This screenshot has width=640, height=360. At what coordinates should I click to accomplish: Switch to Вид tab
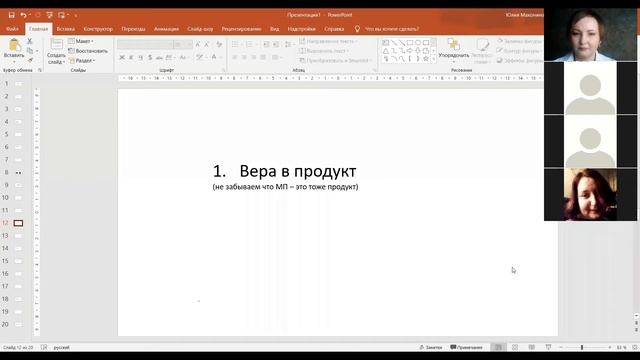coord(274,29)
